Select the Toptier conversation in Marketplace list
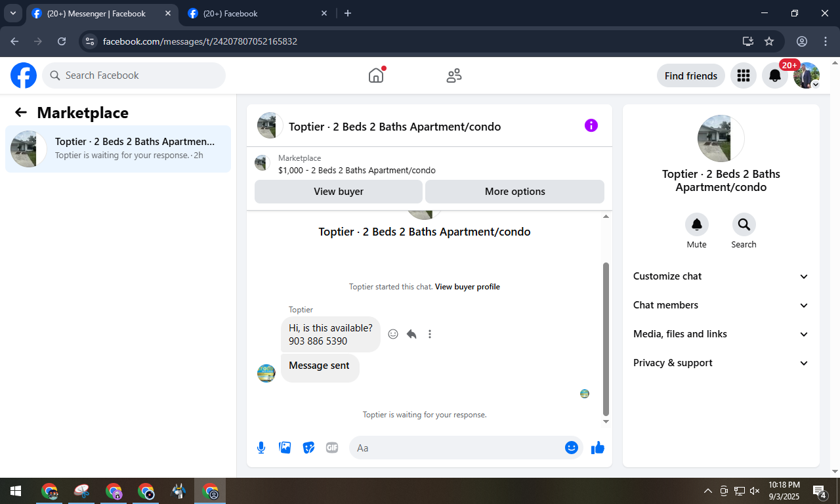 click(x=118, y=149)
